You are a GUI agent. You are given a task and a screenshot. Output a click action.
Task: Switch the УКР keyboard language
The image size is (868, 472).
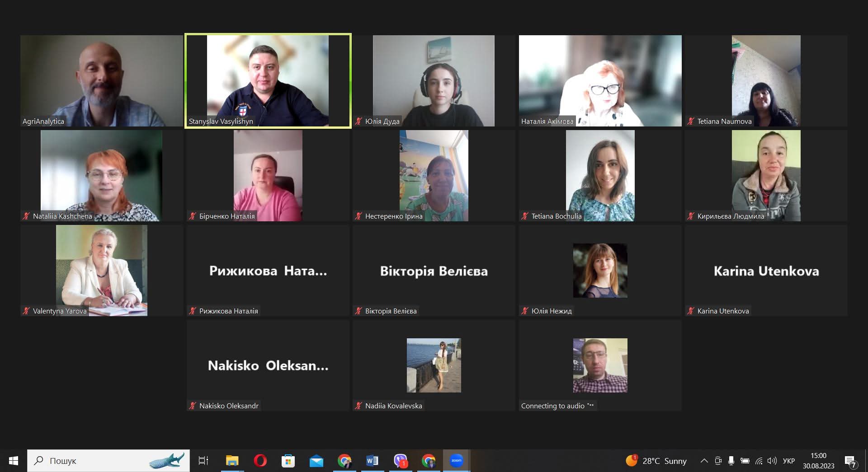pos(789,461)
